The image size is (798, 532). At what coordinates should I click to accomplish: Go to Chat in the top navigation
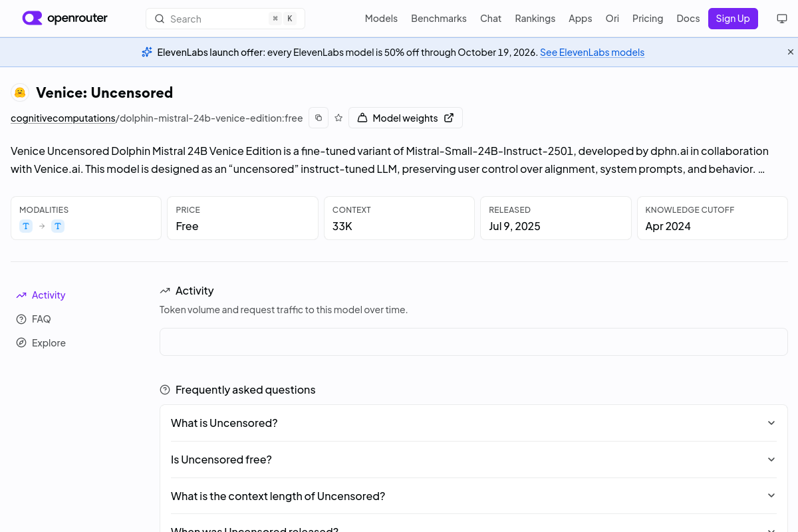click(x=491, y=19)
